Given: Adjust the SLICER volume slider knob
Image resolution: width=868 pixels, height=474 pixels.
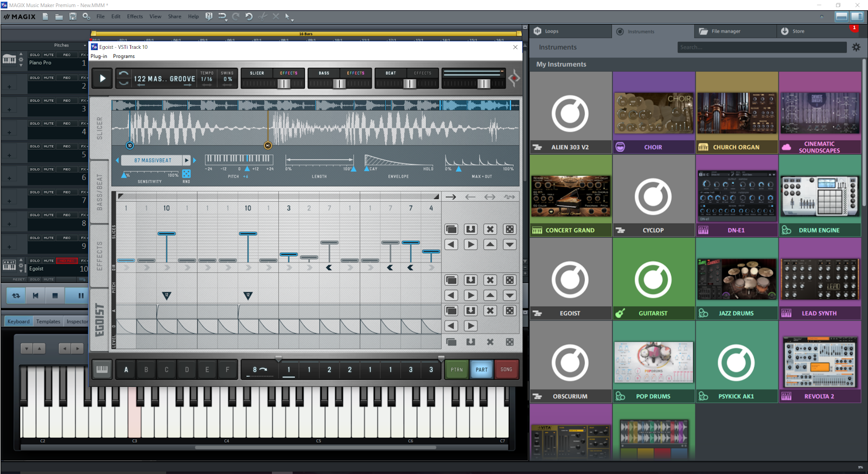Looking at the screenshot, I should coord(283,84).
